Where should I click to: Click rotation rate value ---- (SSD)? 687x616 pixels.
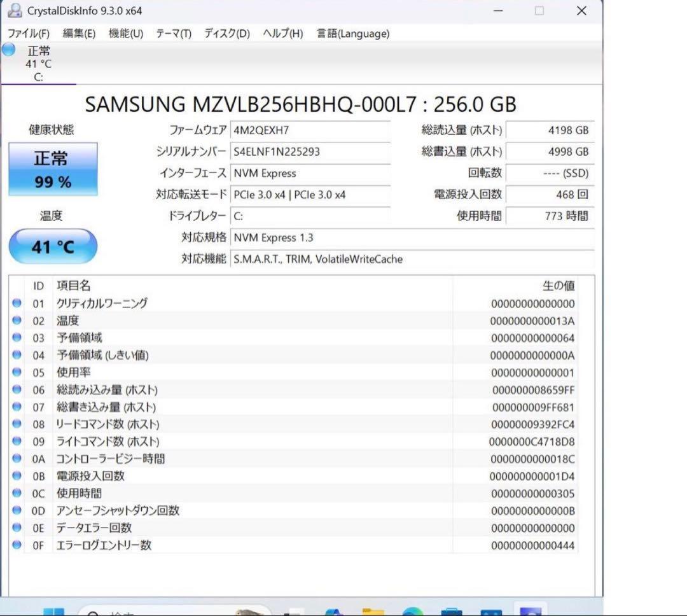[x=550, y=173]
